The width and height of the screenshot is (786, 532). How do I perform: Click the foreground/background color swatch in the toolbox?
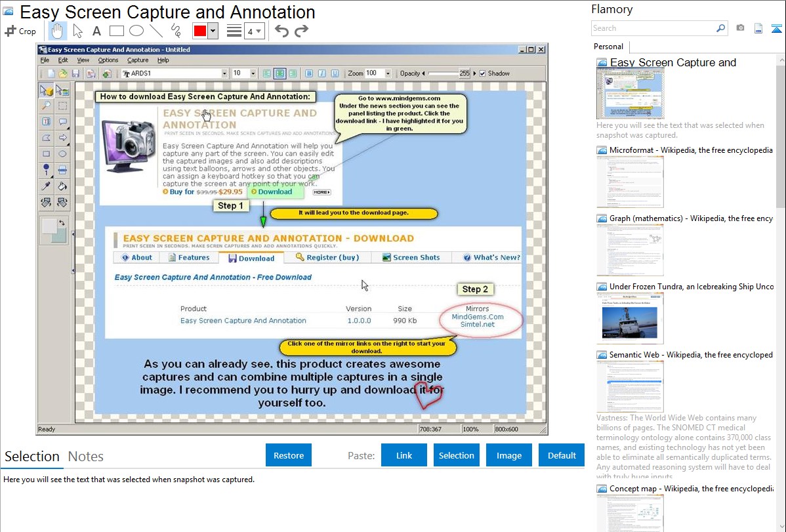tap(53, 230)
